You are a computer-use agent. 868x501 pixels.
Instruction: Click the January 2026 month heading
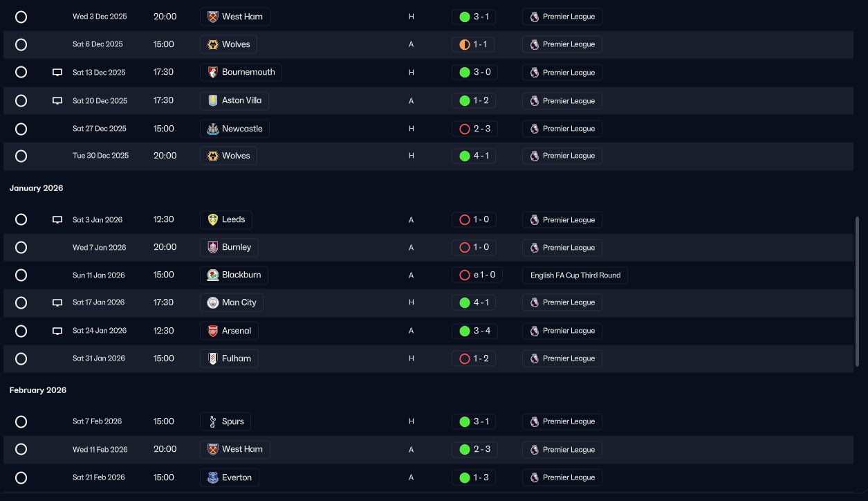click(36, 188)
